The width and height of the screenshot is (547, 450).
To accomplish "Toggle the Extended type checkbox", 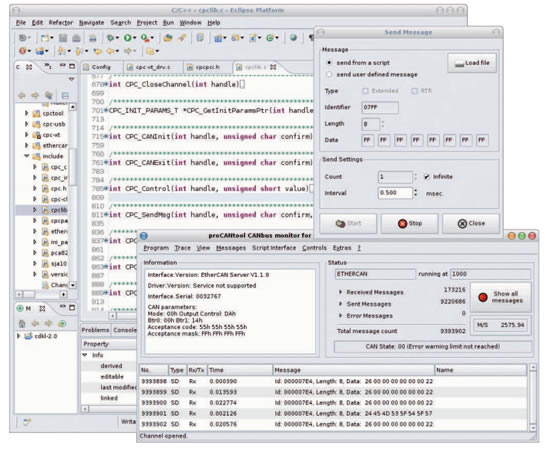I will pos(365,91).
